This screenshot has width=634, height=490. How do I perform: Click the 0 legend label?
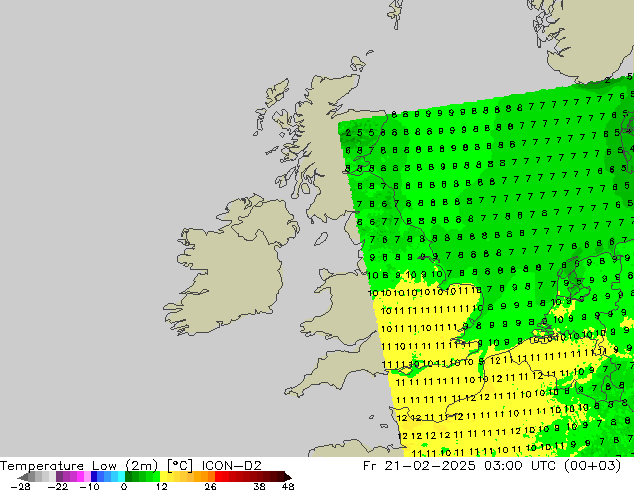point(124,486)
